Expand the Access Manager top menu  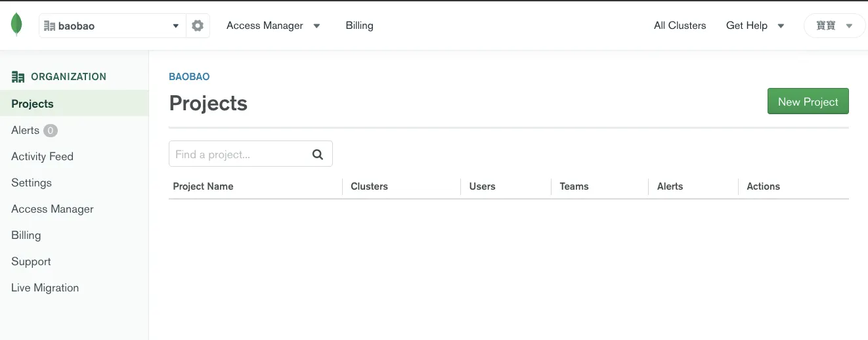(273, 26)
